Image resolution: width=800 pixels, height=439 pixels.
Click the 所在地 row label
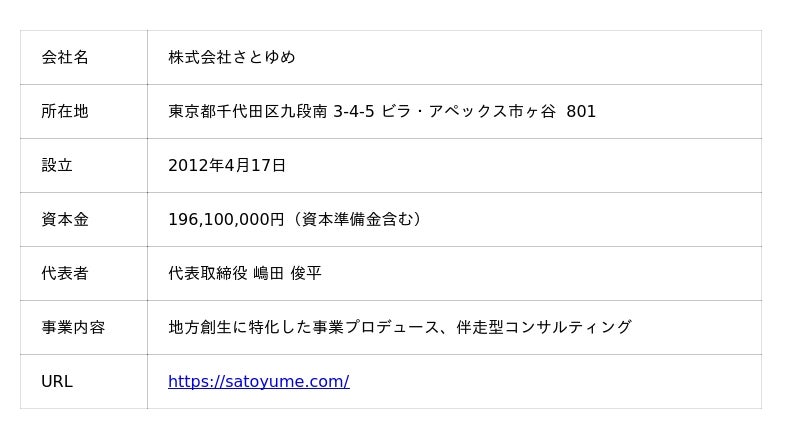pos(65,111)
